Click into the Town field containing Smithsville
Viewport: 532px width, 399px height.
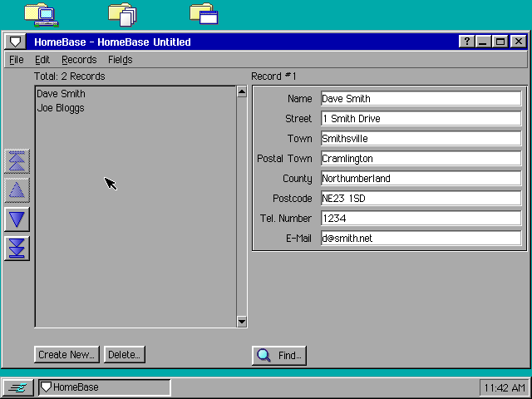coord(421,139)
